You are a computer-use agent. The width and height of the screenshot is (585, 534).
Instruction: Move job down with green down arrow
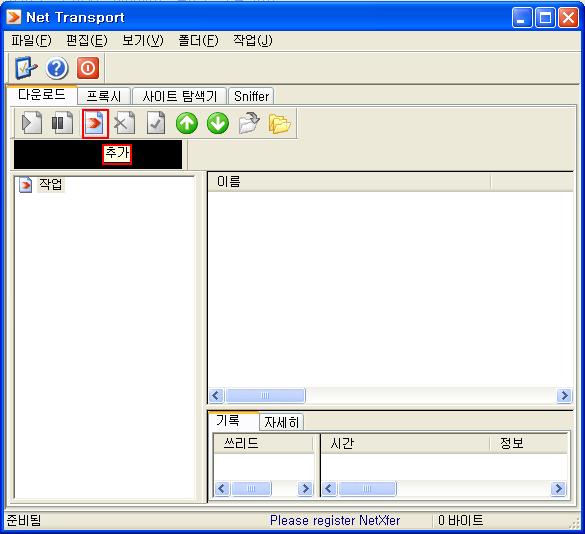(x=218, y=124)
